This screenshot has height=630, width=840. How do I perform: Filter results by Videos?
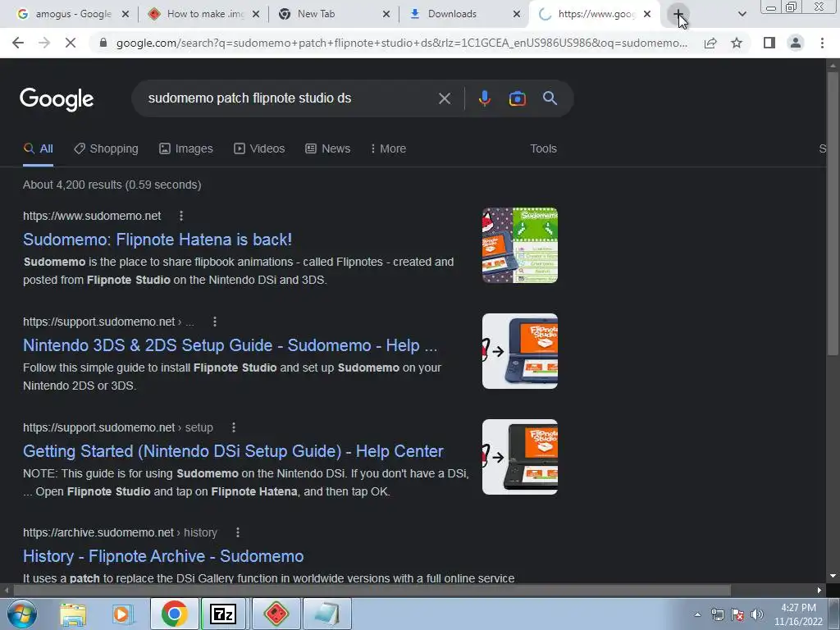click(x=259, y=149)
